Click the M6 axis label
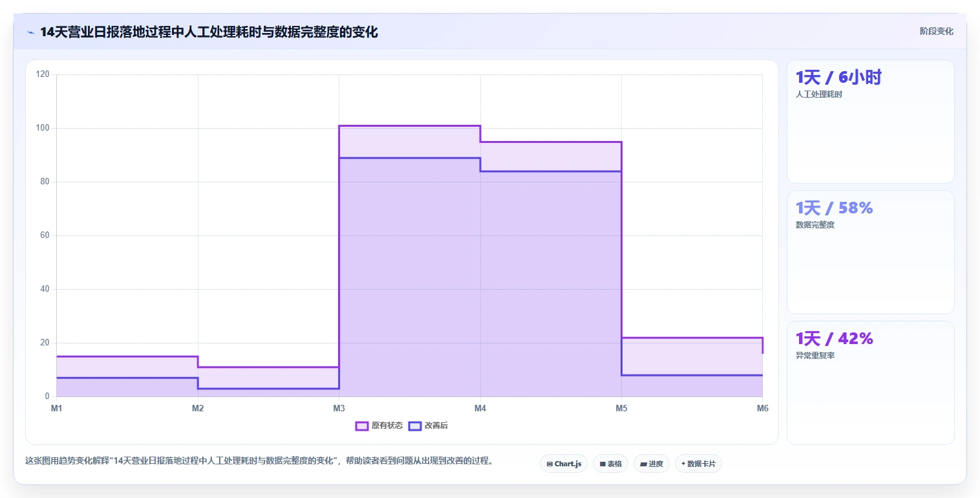Screen dimensions: 980x498 click(762, 408)
